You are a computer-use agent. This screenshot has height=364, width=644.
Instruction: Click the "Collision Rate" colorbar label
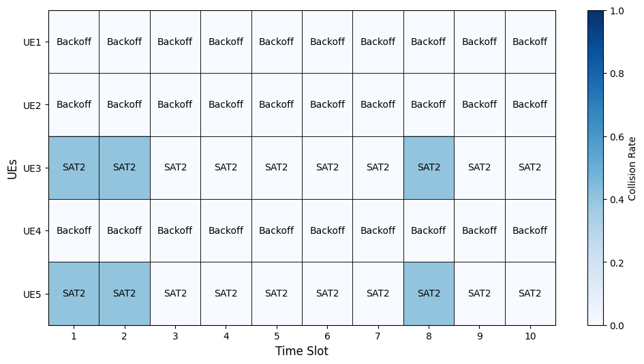point(633,168)
